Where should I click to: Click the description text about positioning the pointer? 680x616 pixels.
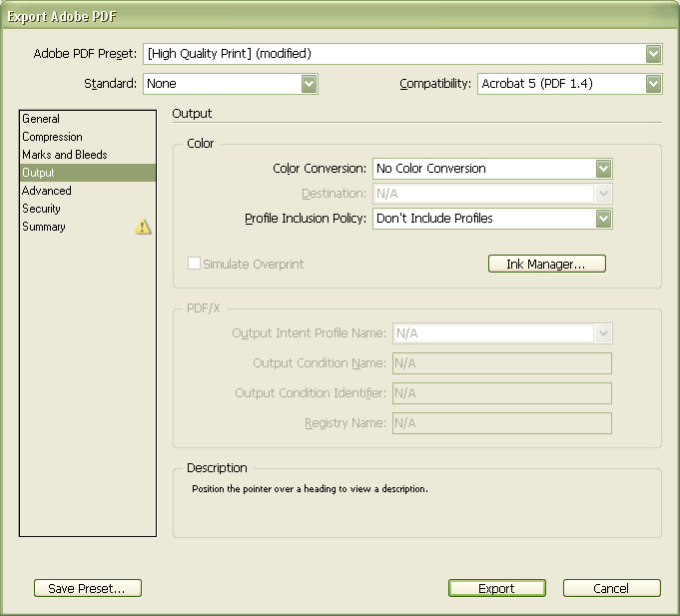(311, 489)
